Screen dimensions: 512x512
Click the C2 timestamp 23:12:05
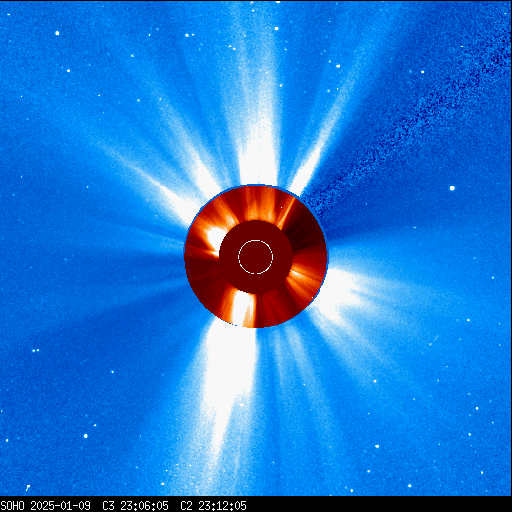click(222, 505)
